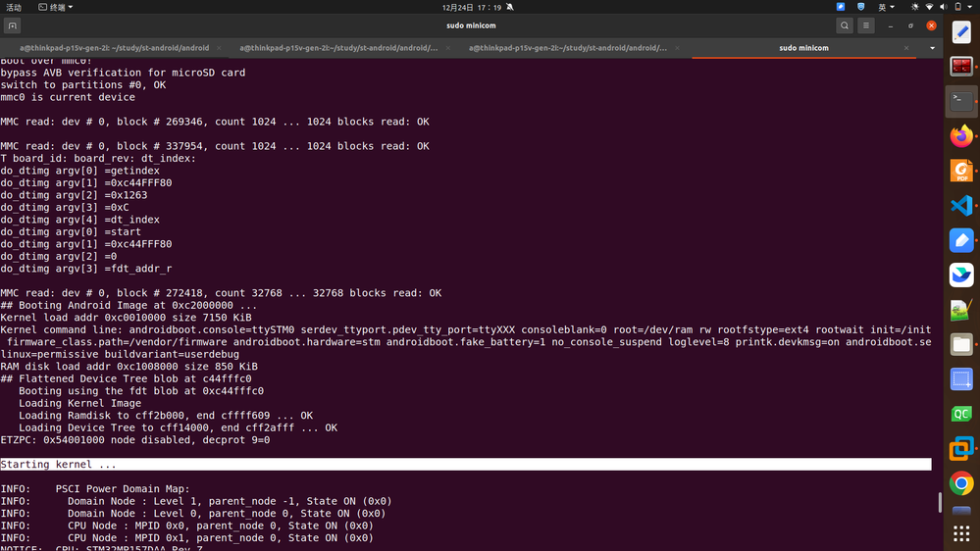Click 'Kernel load addr 0xc0010000 size 7150 KiB'
Viewport: 980px width, 551px height.
(x=126, y=318)
